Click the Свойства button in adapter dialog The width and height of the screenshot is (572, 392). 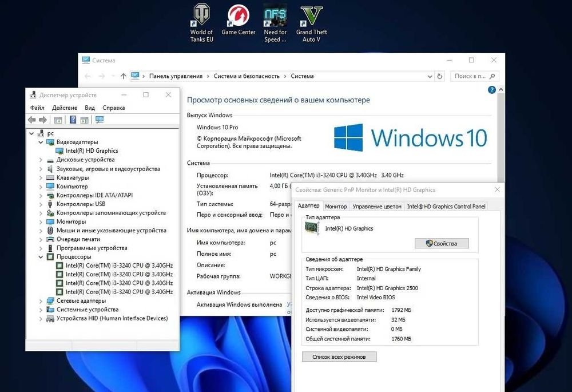click(442, 243)
